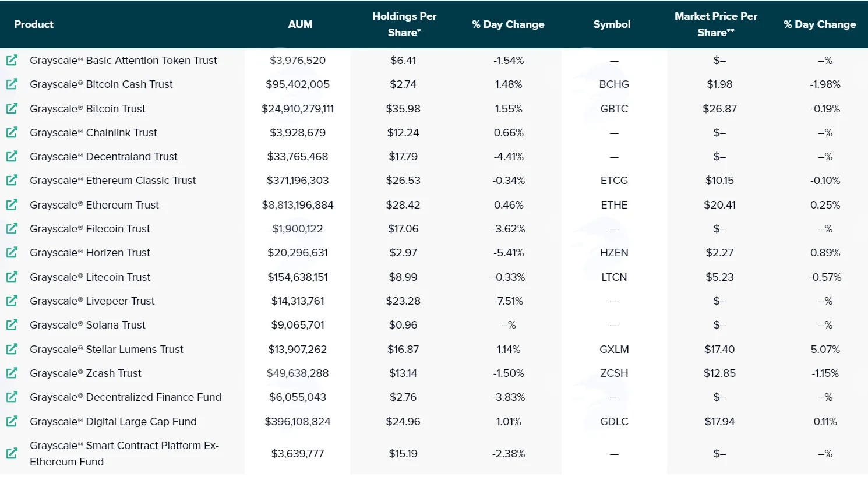
Task: Click external link icon beside Solana Trust
Action: [12, 324]
